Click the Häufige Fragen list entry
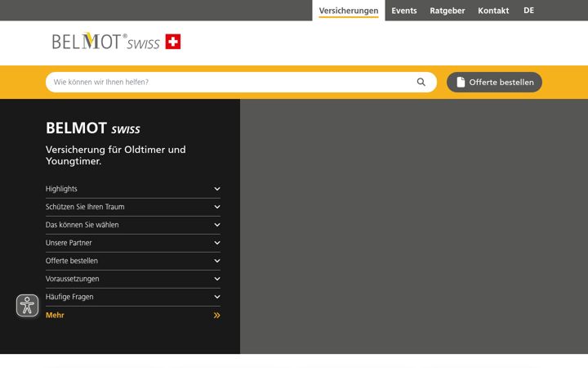588x368 pixels. [133, 297]
